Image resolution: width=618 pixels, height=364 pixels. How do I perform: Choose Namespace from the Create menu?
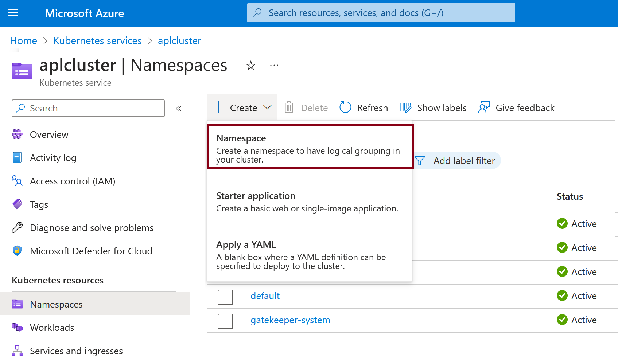pos(310,146)
